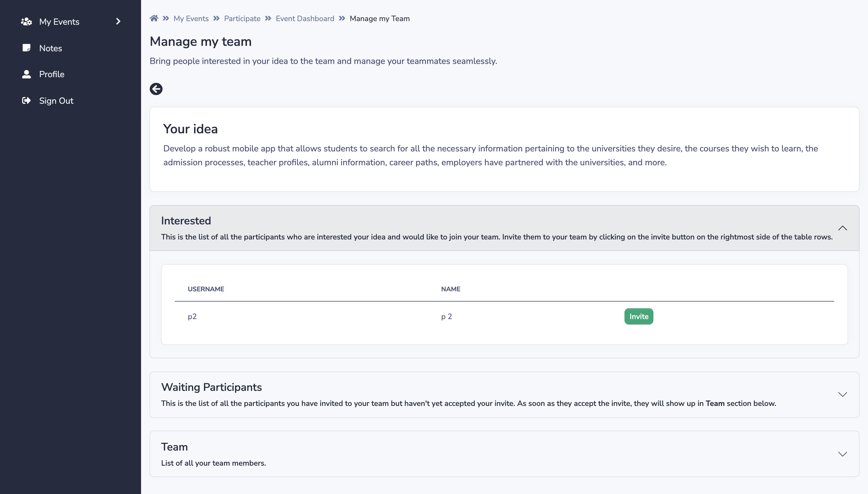Click the Waiting Participants heading

[x=211, y=387]
